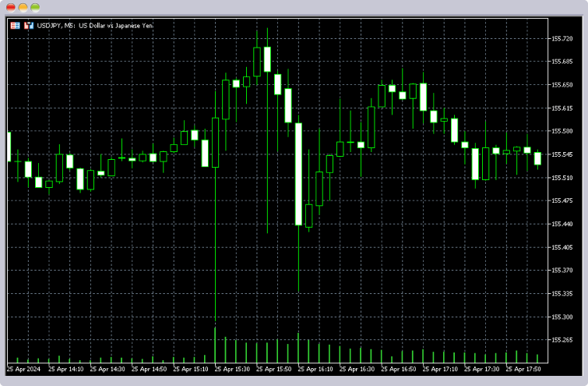Select the 155.580 price scale label

click(x=562, y=131)
